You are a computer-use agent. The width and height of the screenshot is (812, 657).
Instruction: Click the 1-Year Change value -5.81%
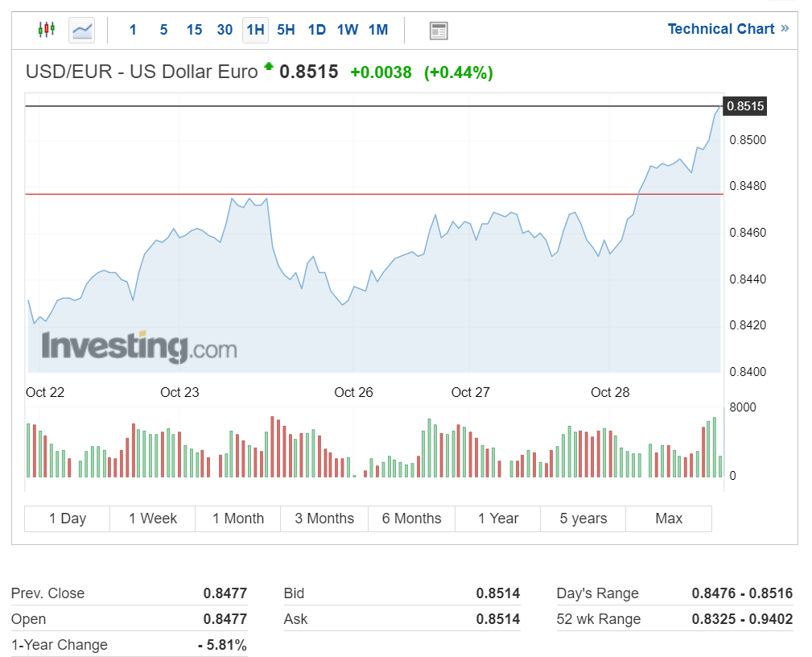click(222, 645)
